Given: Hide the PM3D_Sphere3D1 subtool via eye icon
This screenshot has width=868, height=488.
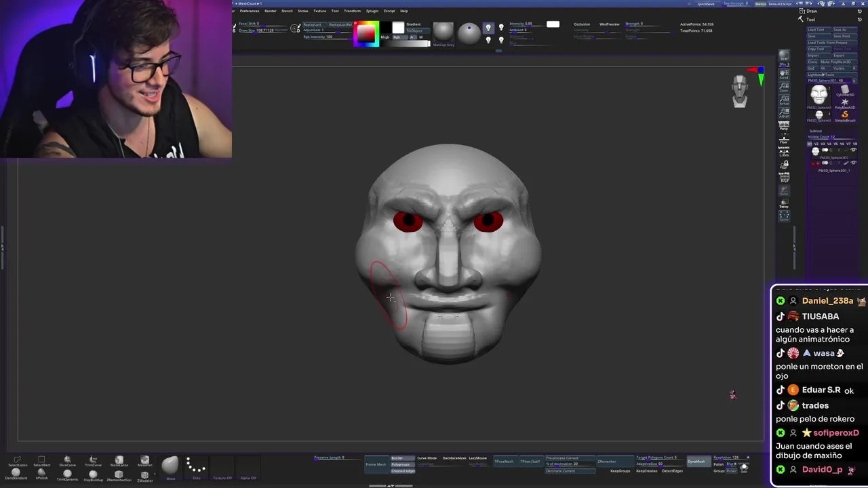Looking at the screenshot, I should 853,150.
